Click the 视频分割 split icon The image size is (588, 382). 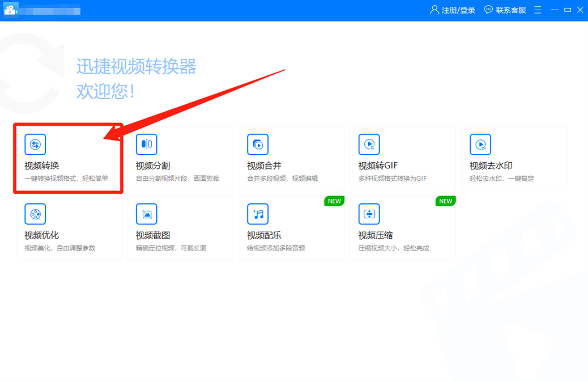147,145
